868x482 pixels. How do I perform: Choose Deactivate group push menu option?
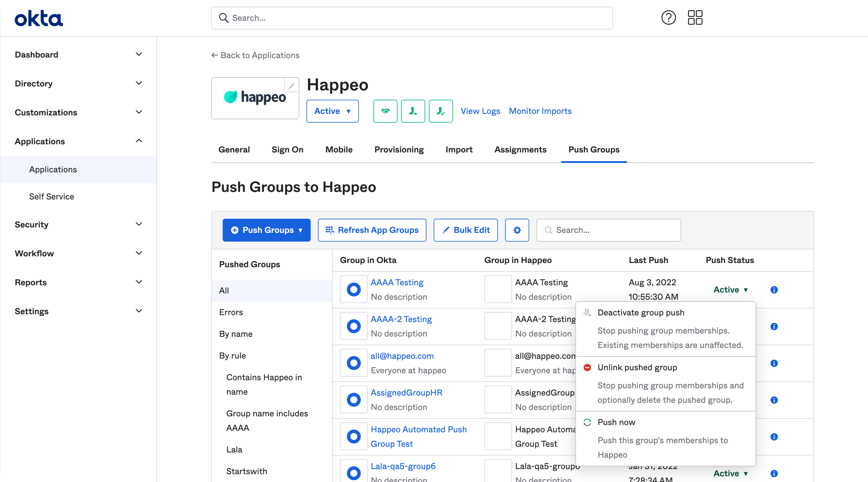[665, 329]
